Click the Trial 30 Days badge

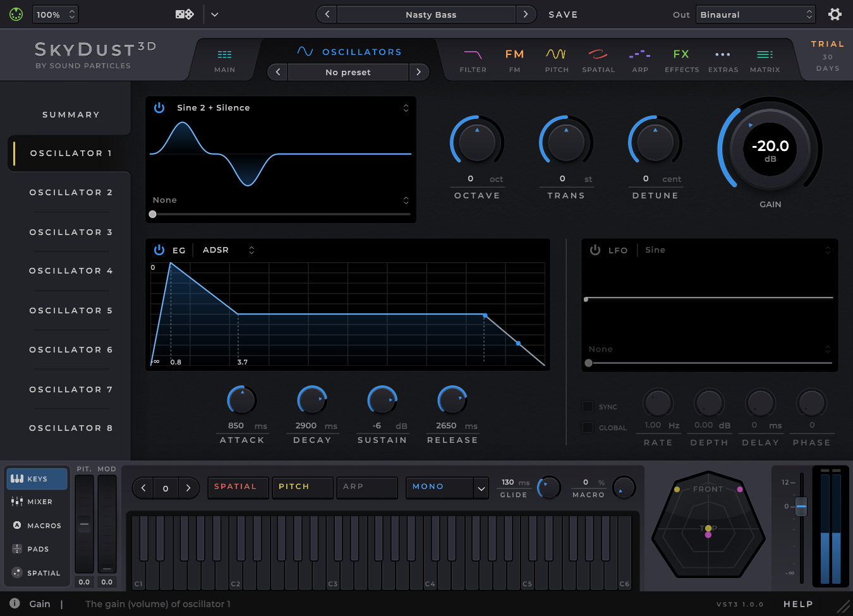[x=828, y=56]
